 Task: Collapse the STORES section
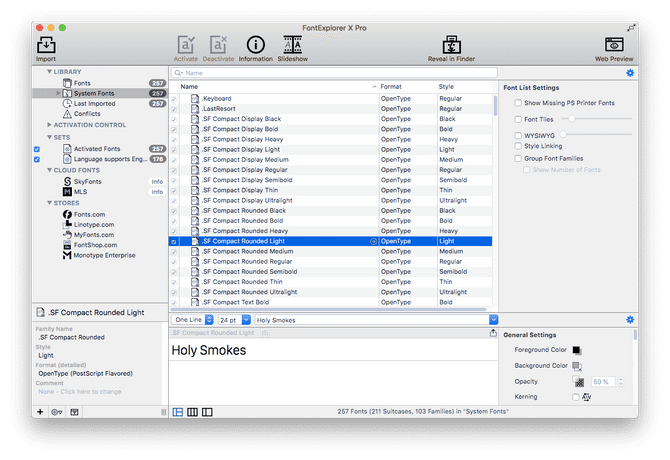pos(50,203)
